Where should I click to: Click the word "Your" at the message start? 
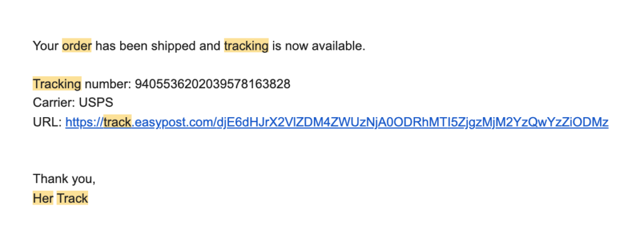pyautogui.click(x=45, y=45)
